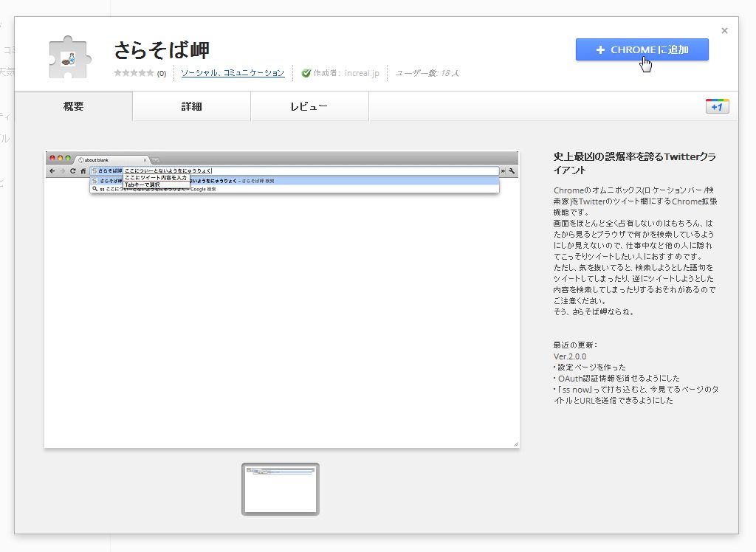Click the OAuth認証情報 update note

616,378
